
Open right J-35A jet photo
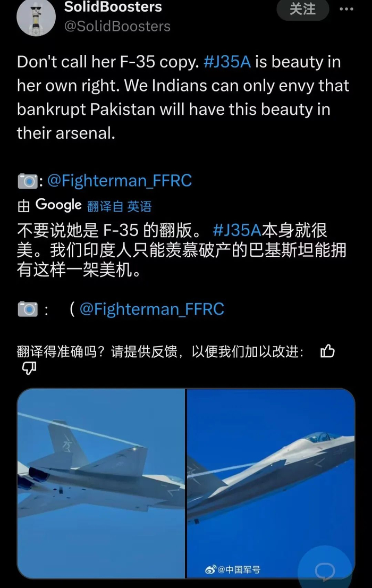coord(270,483)
